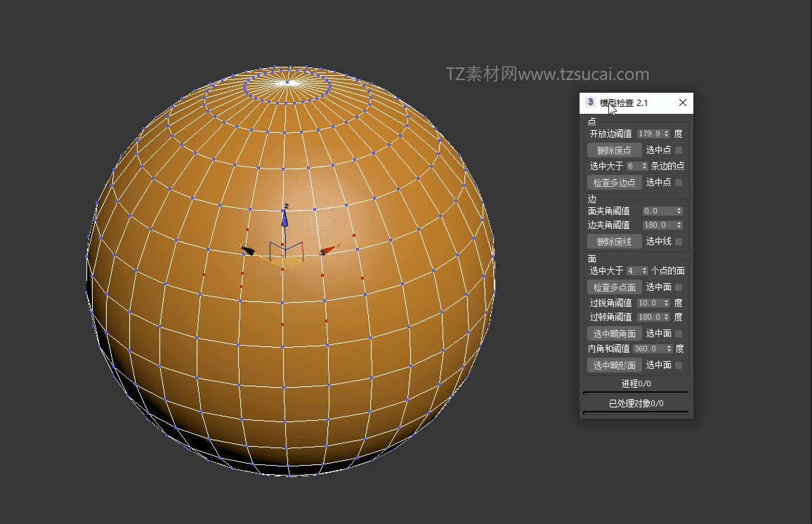Click the 删除废点 button
Image resolution: width=812 pixels, height=524 pixels.
click(615, 150)
